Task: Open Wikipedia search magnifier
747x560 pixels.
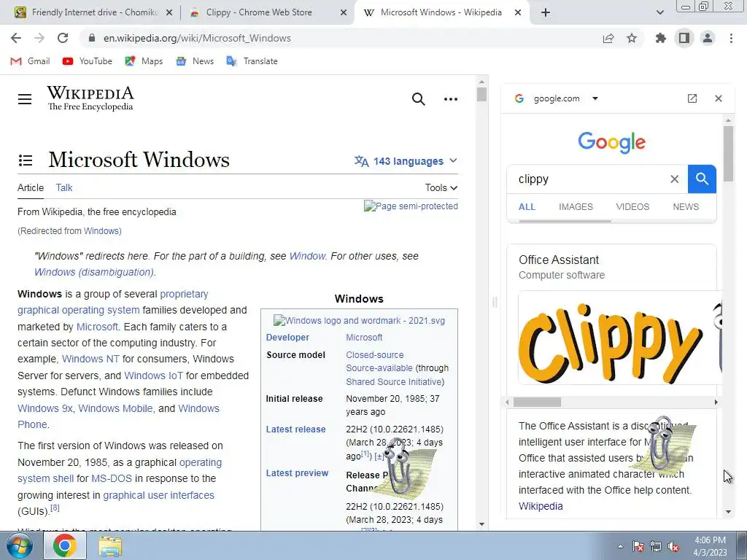Action: [418, 99]
